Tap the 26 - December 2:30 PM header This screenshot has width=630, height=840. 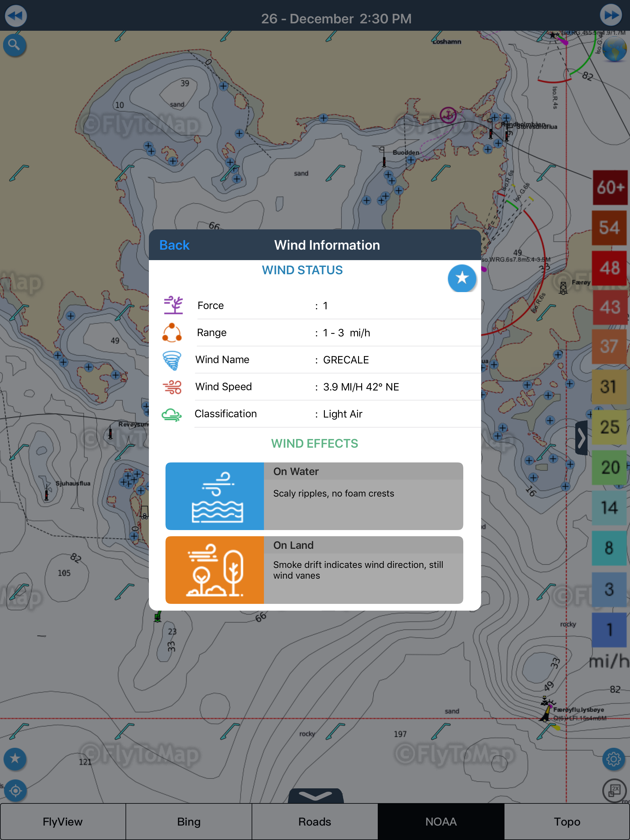pos(336,19)
